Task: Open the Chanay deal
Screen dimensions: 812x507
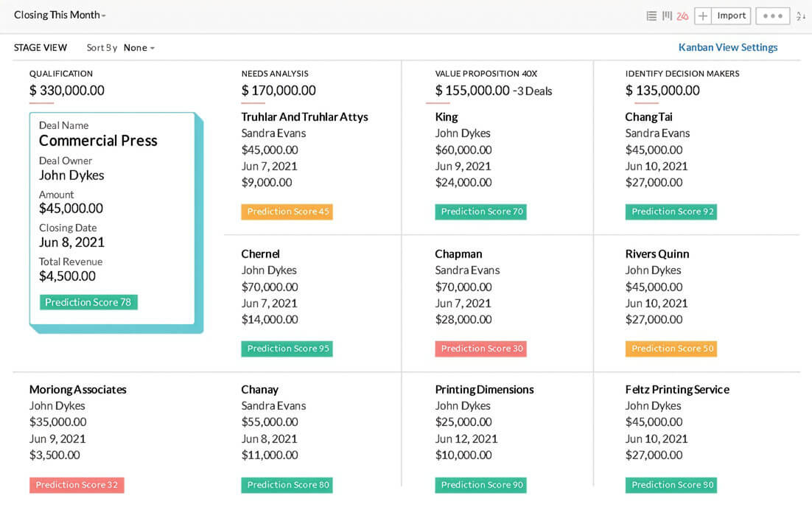Action: tap(259, 389)
